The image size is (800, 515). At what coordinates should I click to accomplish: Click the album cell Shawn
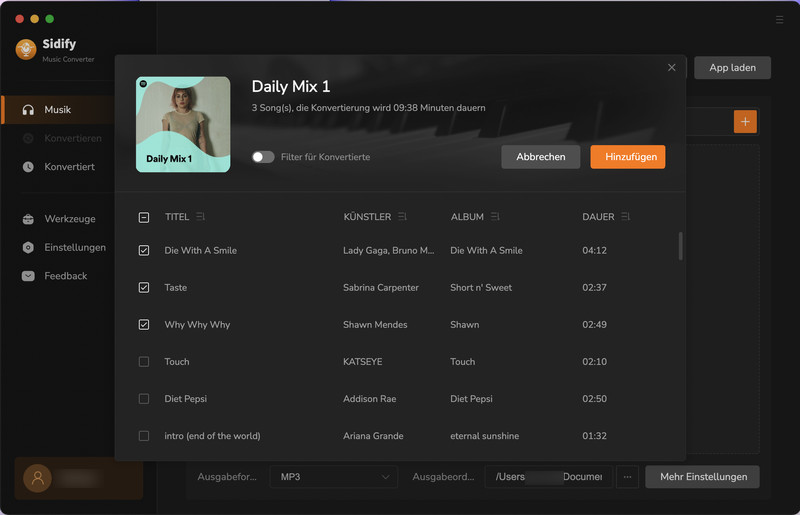pyautogui.click(x=465, y=325)
